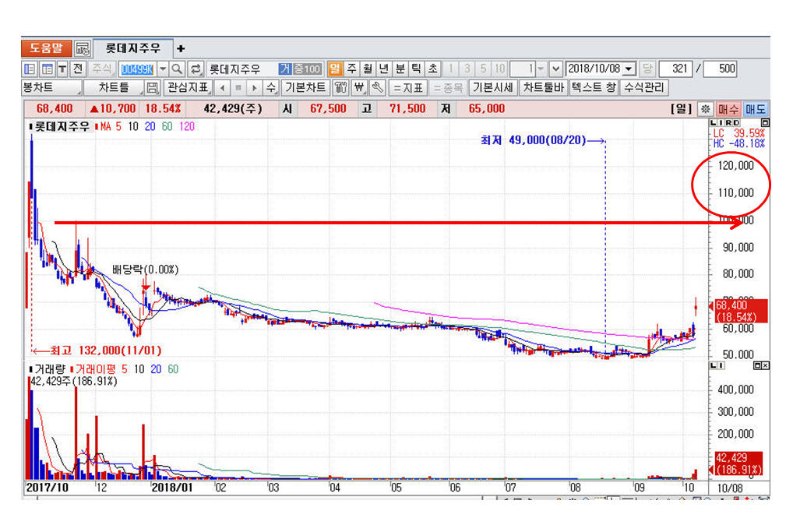This screenshot has height=532, width=786.
Task: Click the stock search magnifier icon
Action: point(177,69)
